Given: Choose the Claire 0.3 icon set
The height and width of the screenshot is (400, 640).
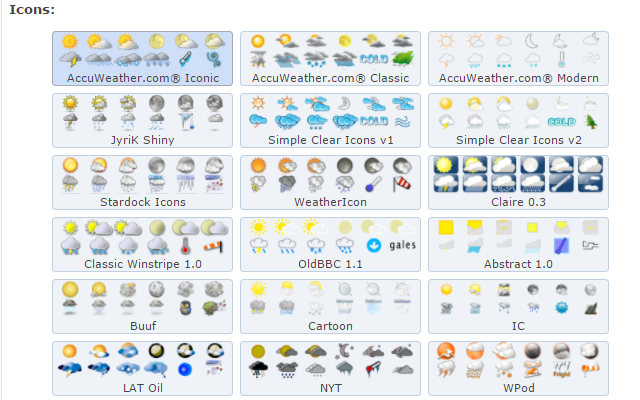Looking at the screenshot, I should pyautogui.click(x=518, y=182).
